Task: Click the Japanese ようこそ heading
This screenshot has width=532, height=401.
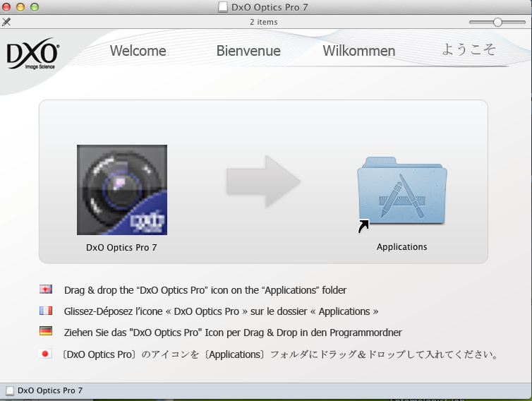Action: pyautogui.click(x=469, y=49)
